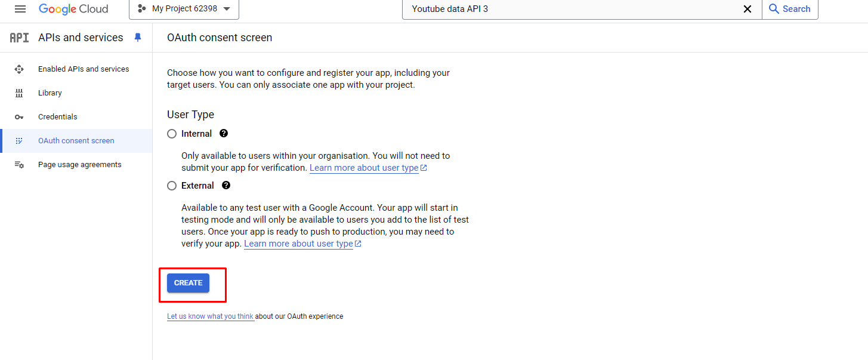Open Page usage agreements from the sidebar
The width and height of the screenshot is (868, 360).
tap(79, 164)
